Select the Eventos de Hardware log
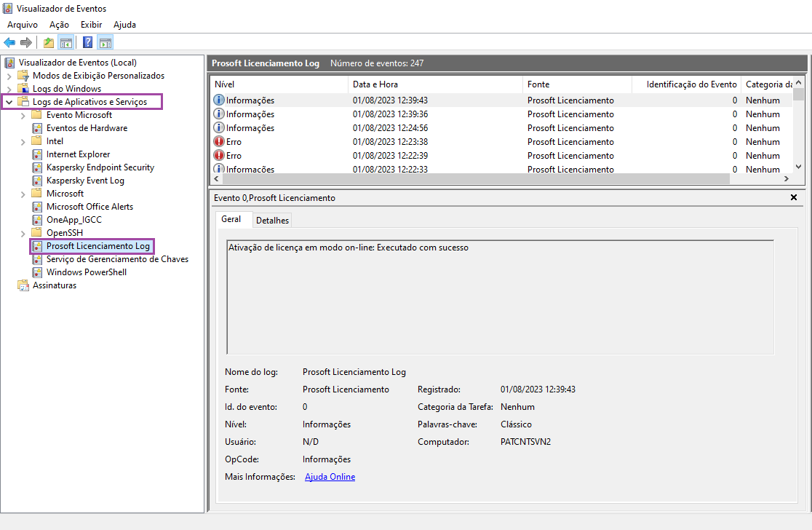The height and width of the screenshot is (530, 812). [87, 128]
